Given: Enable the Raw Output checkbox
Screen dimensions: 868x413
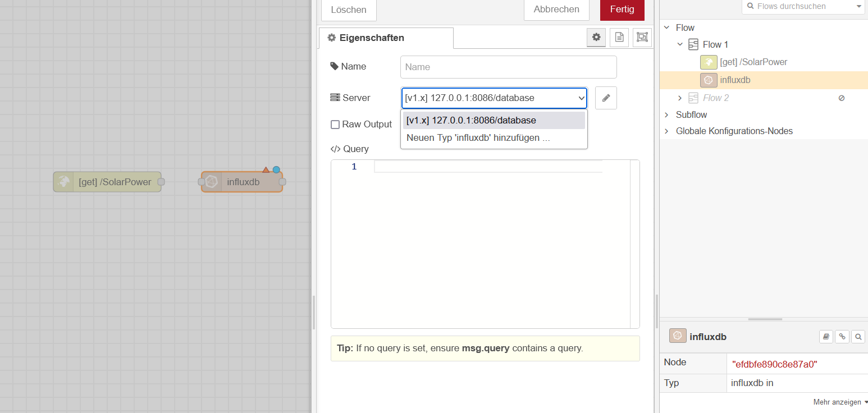Looking at the screenshot, I should coord(335,125).
